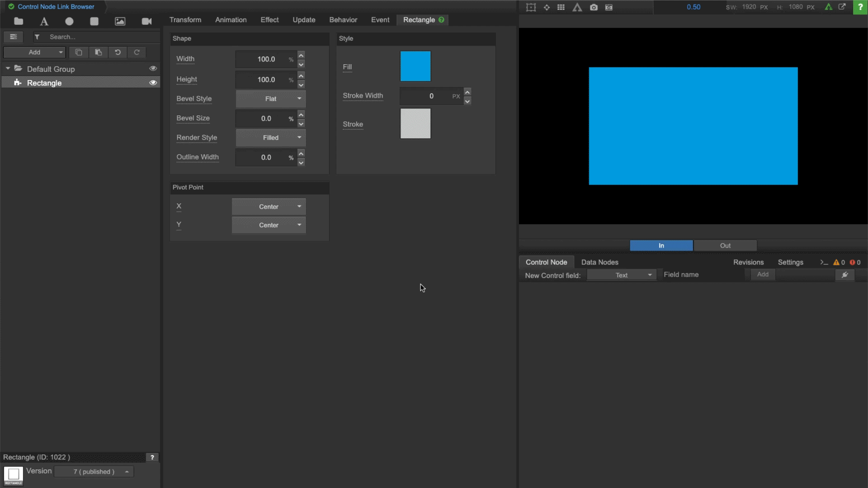
Task: Redo the last action
Action: pyautogui.click(x=137, y=52)
